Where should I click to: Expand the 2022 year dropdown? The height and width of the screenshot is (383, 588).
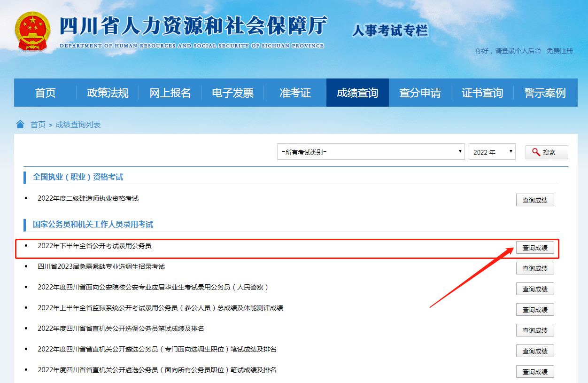pos(492,152)
